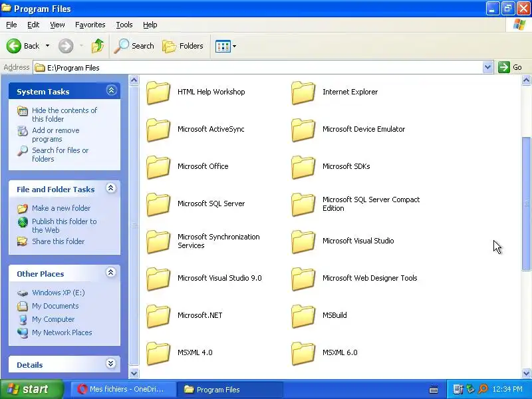Open the Edit menu

coord(33,25)
